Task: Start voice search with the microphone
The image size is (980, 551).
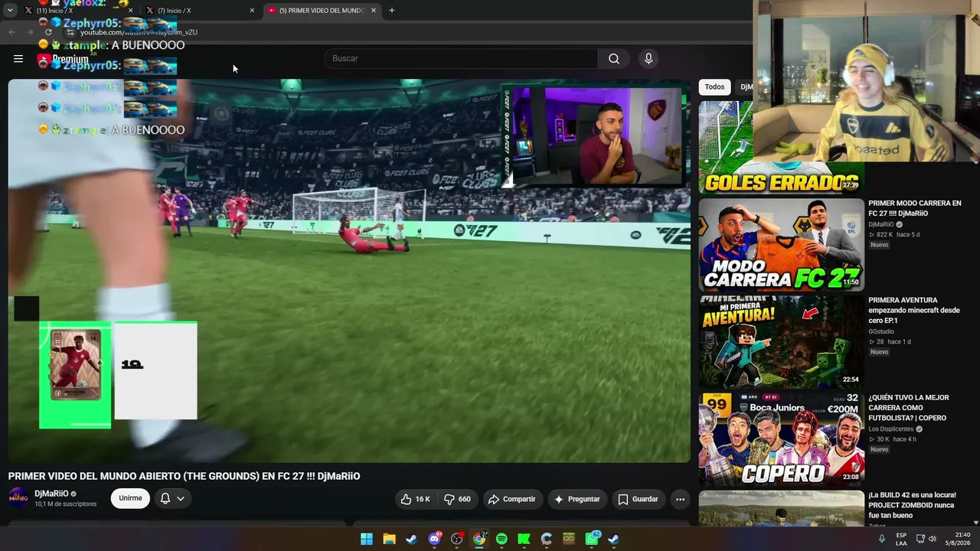Action: pyautogui.click(x=648, y=59)
